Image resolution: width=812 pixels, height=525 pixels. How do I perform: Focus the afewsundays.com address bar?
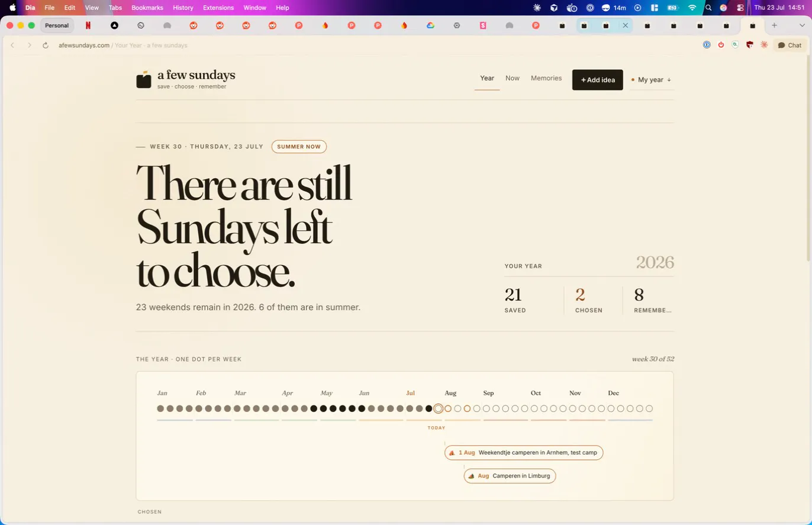pos(123,46)
